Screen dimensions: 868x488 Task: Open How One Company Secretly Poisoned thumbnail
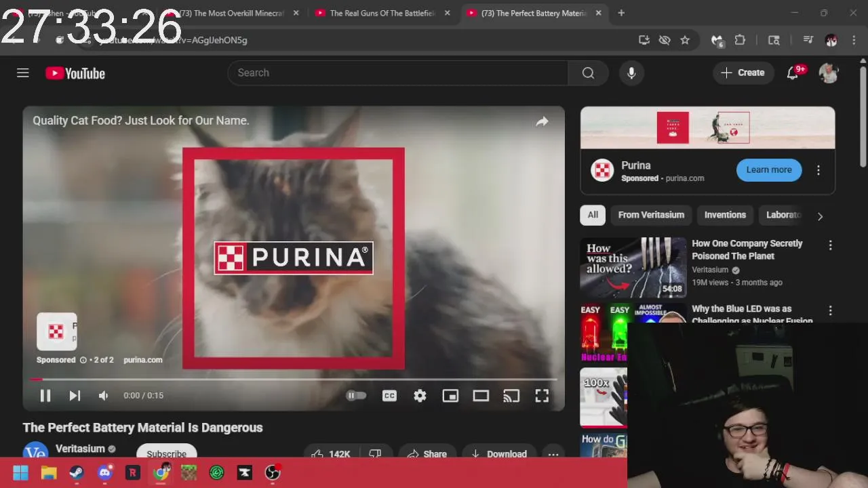pos(633,268)
